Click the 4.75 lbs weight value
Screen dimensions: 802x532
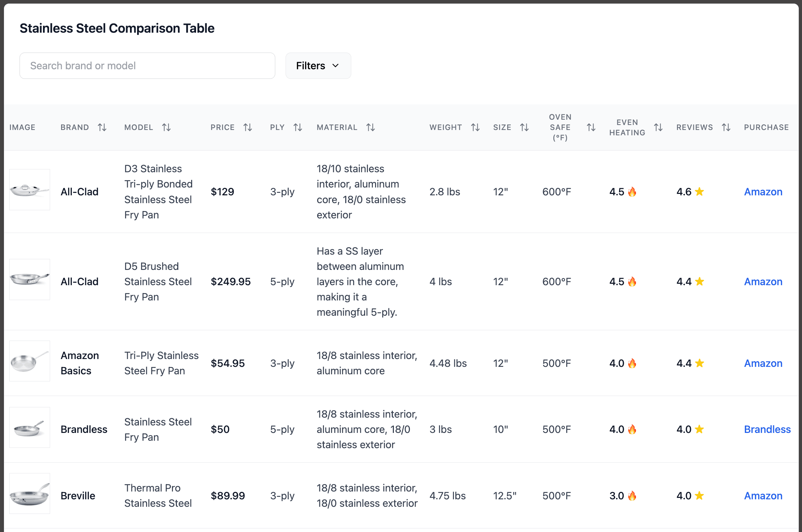[448, 496]
